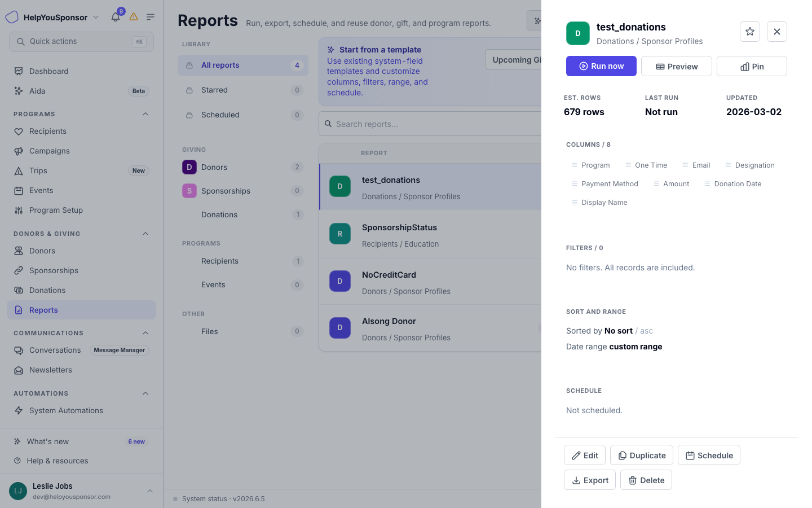Open the SponsorshipStatus report row
The image size is (812, 508).
tap(430, 235)
